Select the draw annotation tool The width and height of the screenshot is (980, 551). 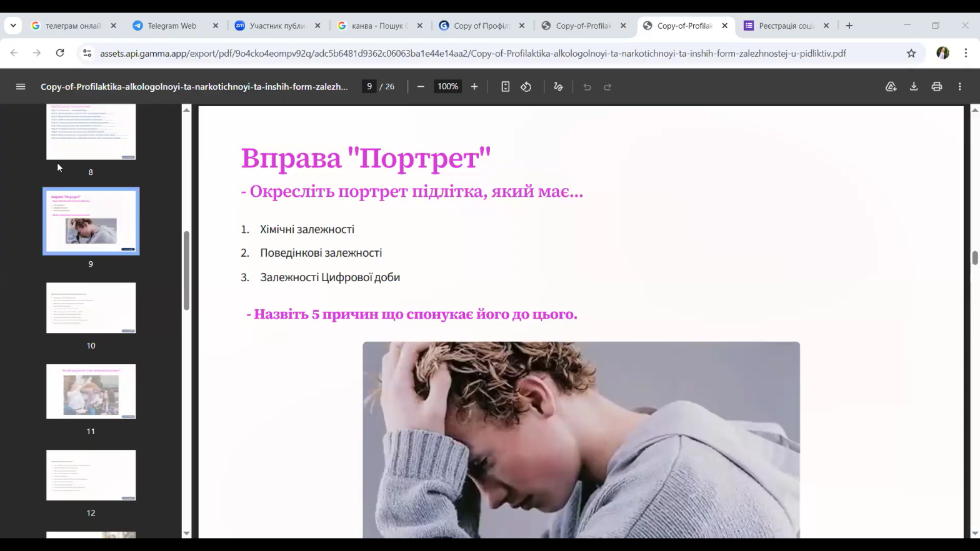pyautogui.click(x=559, y=87)
